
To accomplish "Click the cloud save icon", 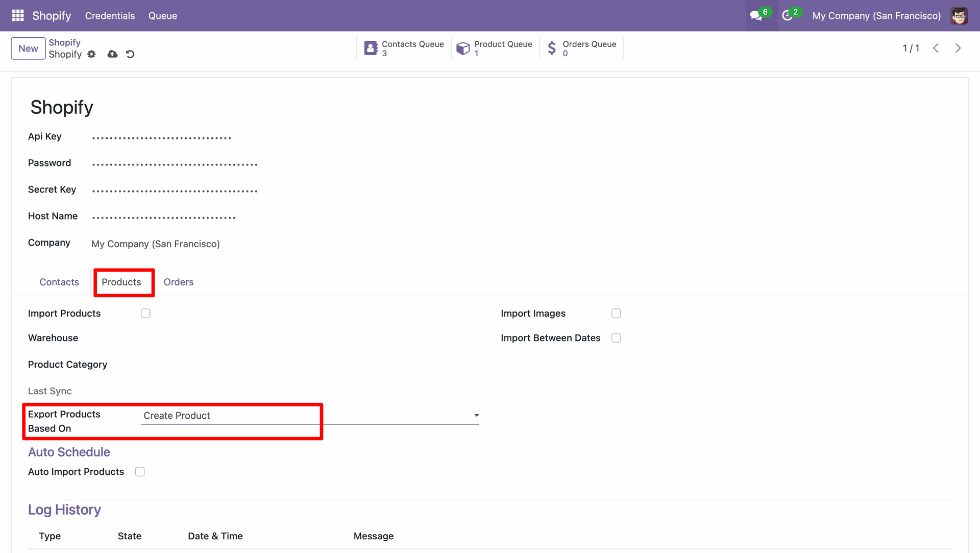I will coord(112,54).
